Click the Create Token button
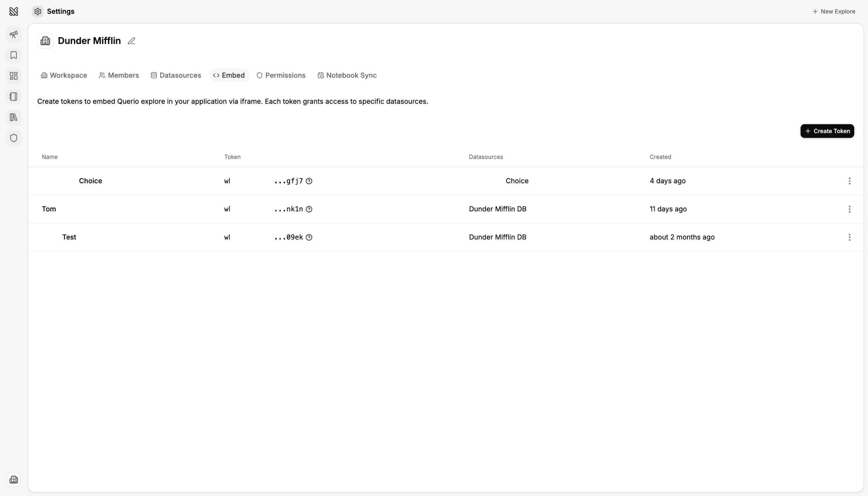Viewport: 868px width, 496px height. (827, 131)
